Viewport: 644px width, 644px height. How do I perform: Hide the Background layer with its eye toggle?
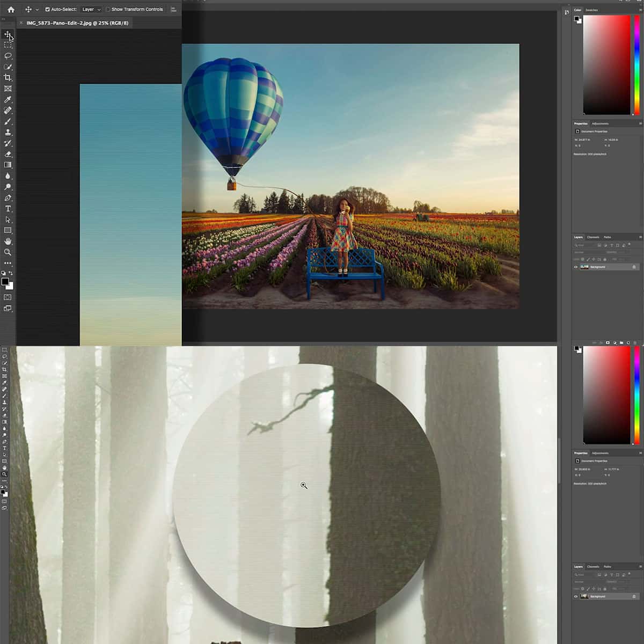(575, 267)
